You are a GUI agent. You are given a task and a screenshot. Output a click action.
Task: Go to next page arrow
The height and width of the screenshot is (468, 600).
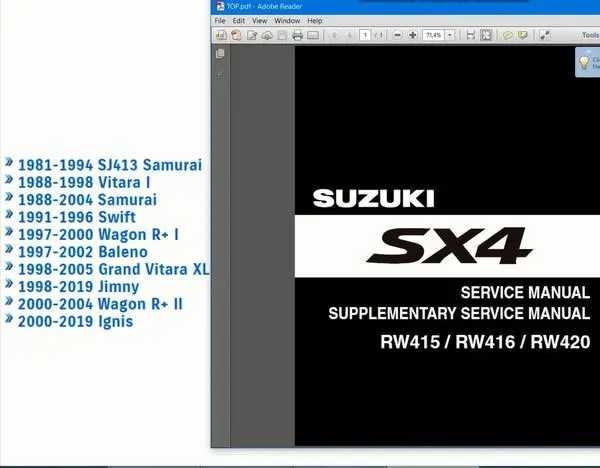(349, 35)
